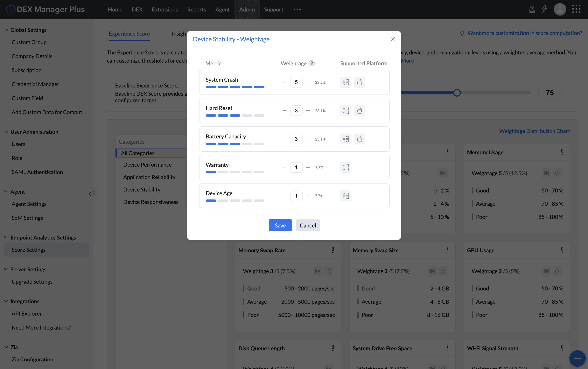This screenshot has width=588, height=369.
Task: Go to the Home menu
Action: 115,9
